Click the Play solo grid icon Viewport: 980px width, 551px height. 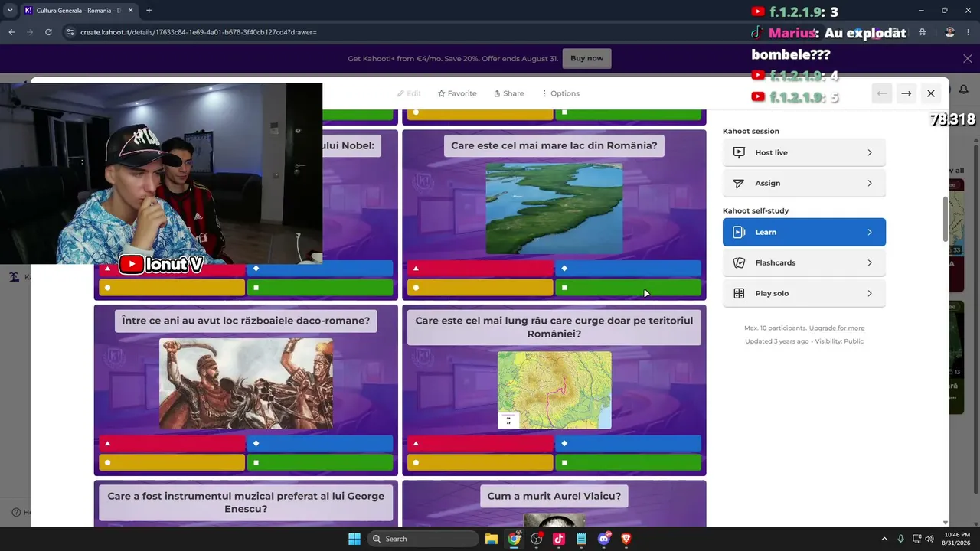tap(739, 293)
